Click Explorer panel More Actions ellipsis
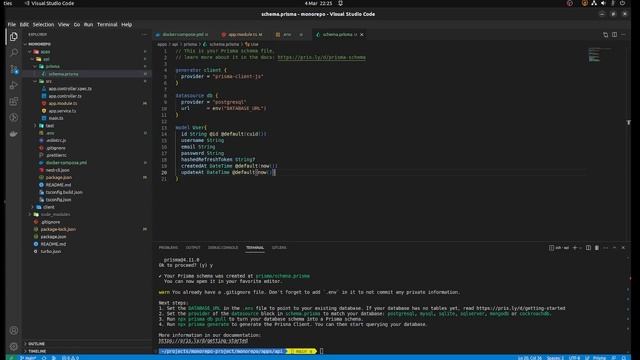 [x=144, y=35]
